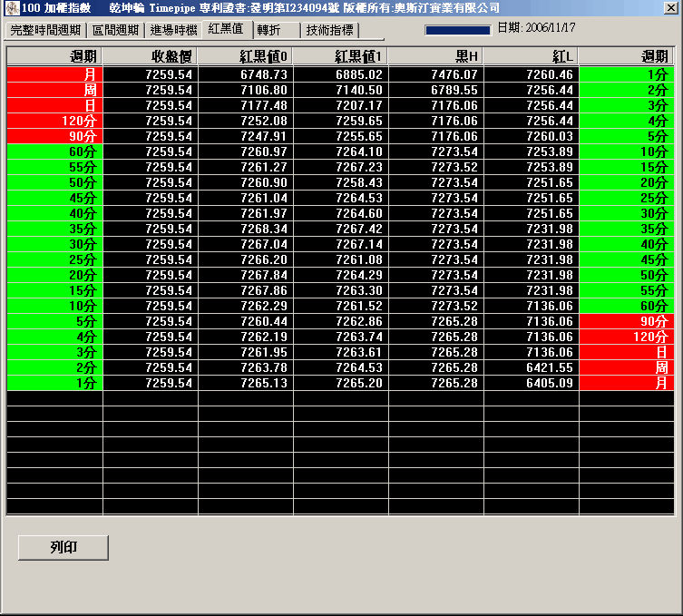Click the green 60分 cell in left column
The width and height of the screenshot is (683, 616).
[54, 152]
